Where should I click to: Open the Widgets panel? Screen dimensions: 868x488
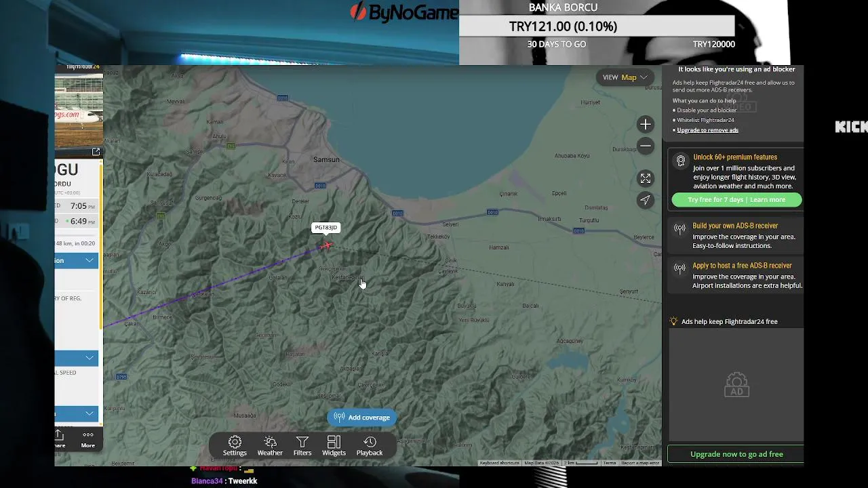coord(334,446)
